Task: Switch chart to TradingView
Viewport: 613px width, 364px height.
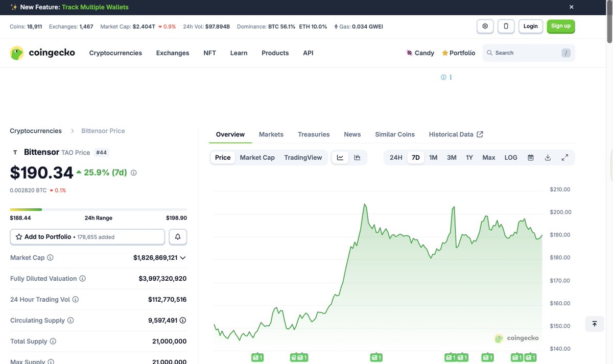Action: [x=303, y=158]
